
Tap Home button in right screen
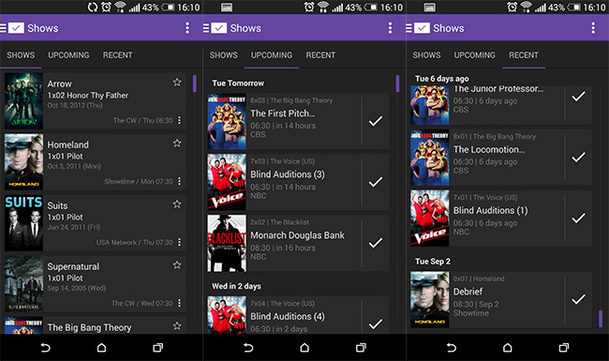(507, 347)
